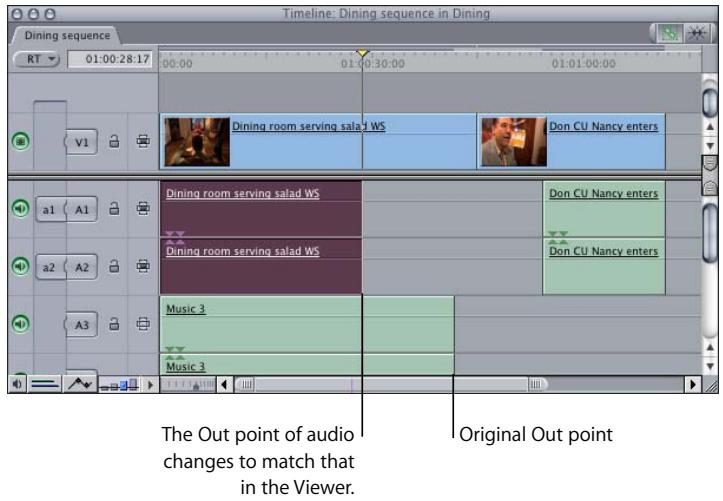This screenshot has width=723, height=501.
Task: Open the track layout pop-up arrow
Action: tap(150, 384)
